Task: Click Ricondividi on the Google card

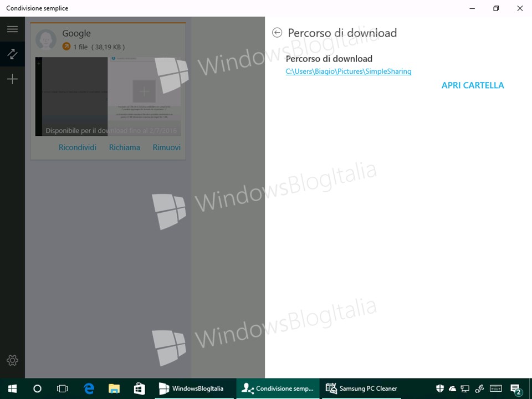Action: [78, 147]
